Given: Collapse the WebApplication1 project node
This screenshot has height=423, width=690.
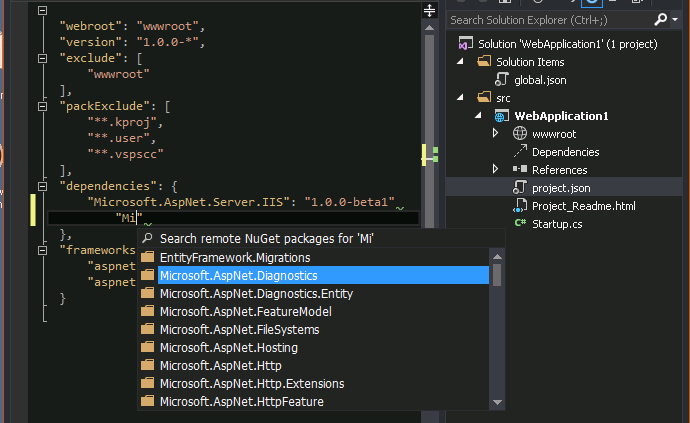Looking at the screenshot, I should [x=478, y=116].
